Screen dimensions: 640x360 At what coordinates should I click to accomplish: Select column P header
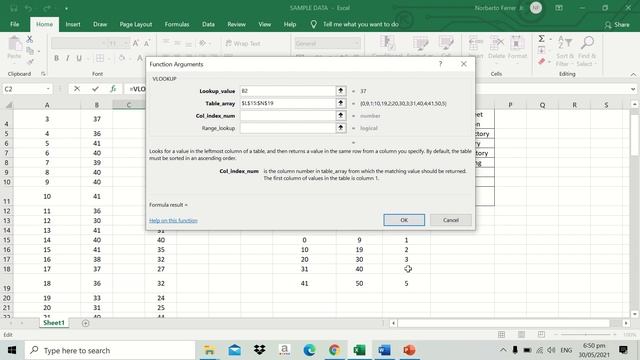pos(510,105)
